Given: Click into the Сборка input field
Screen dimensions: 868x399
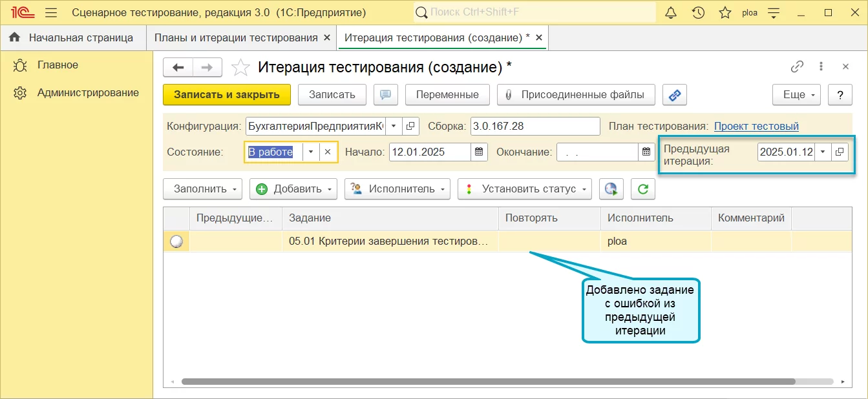Looking at the screenshot, I should [535, 127].
